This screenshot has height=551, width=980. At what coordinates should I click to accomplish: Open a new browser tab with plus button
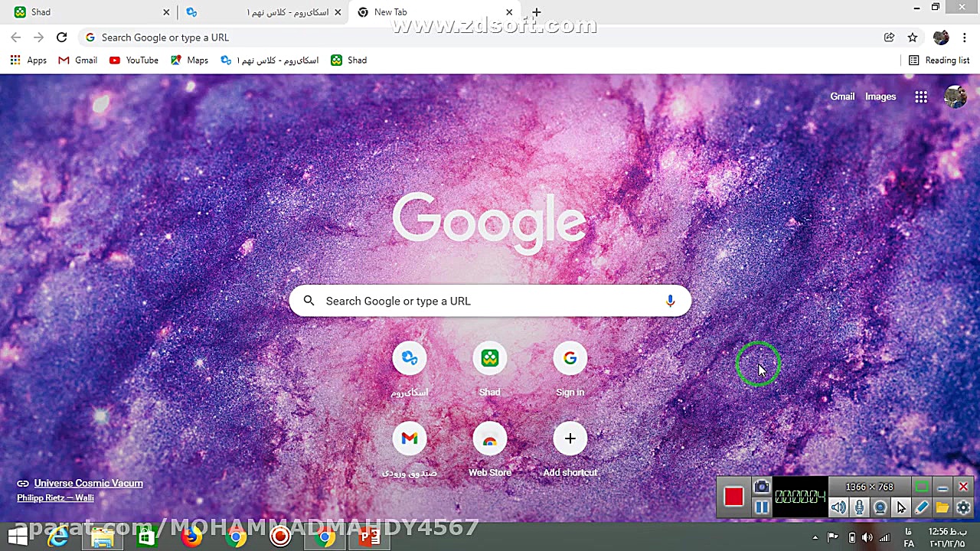tap(537, 12)
